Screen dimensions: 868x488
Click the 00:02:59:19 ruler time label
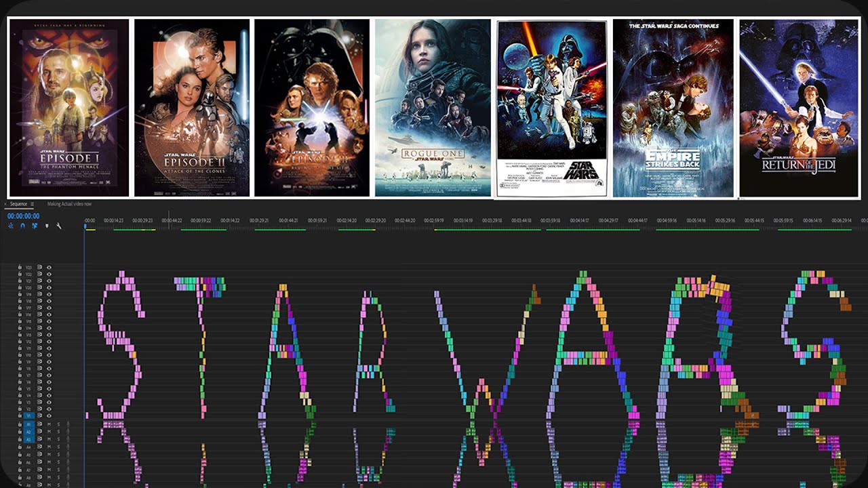435,220
